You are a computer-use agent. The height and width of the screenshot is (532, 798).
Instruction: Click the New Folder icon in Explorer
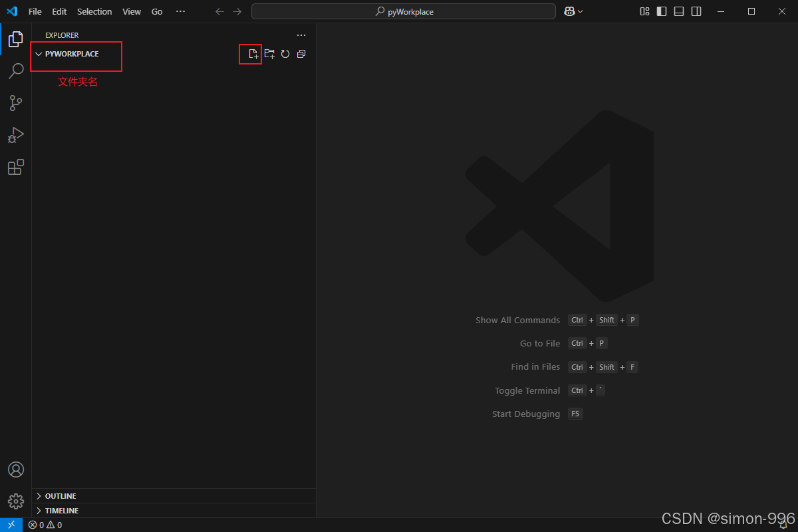269,54
